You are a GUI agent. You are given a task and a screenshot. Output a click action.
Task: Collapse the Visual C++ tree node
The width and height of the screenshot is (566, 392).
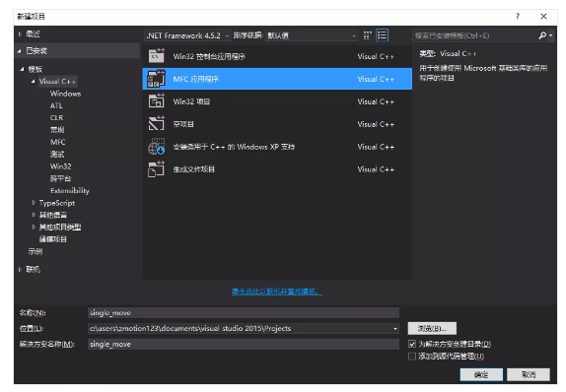(34, 81)
